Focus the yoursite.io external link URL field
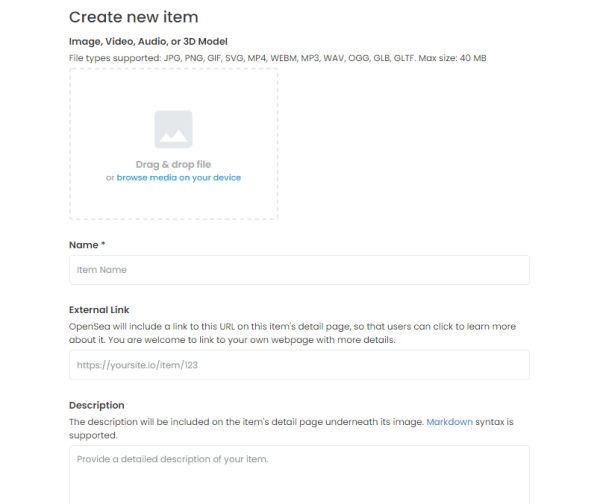Image resolution: width=600 pixels, height=504 pixels. coord(299,365)
